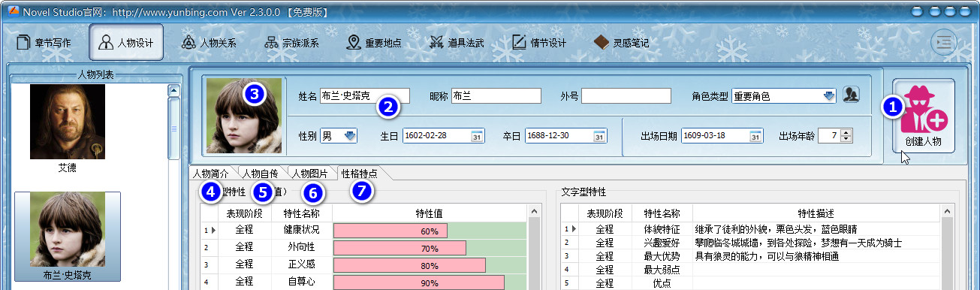Select the 外向性 trait name cell

click(x=301, y=248)
